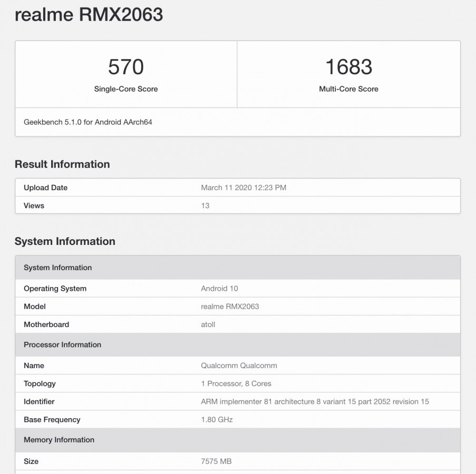
Task: Select the Qualcomm Qualcomm value
Action: [239, 366]
